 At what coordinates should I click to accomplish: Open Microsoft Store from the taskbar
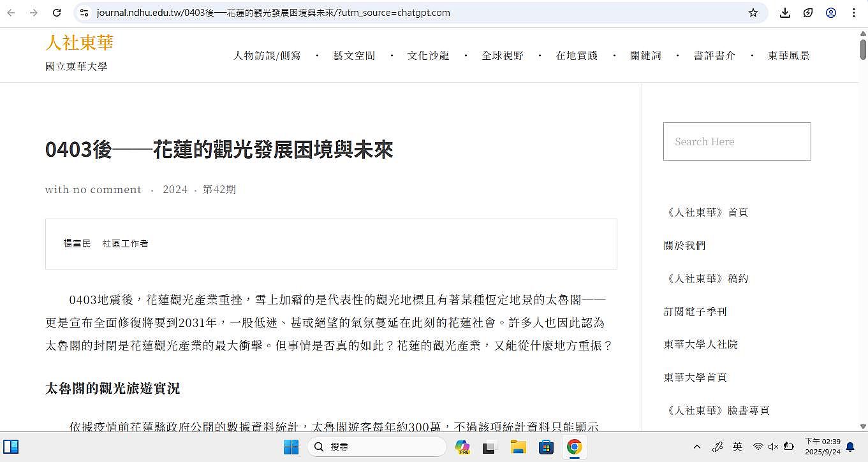[x=546, y=447]
